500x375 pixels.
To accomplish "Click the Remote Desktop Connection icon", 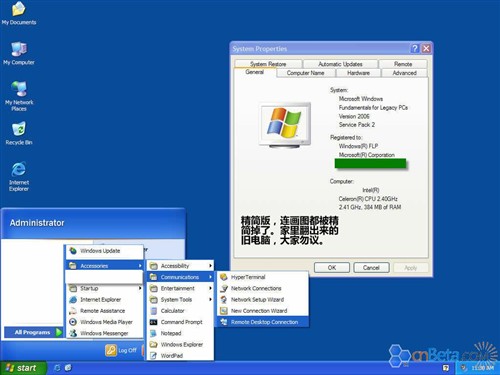I will coord(224,322).
